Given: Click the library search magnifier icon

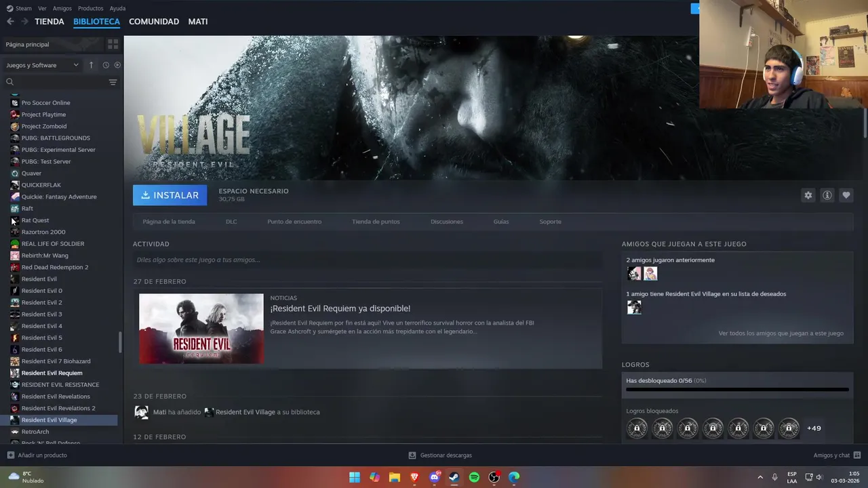Looking at the screenshot, I should (9, 82).
